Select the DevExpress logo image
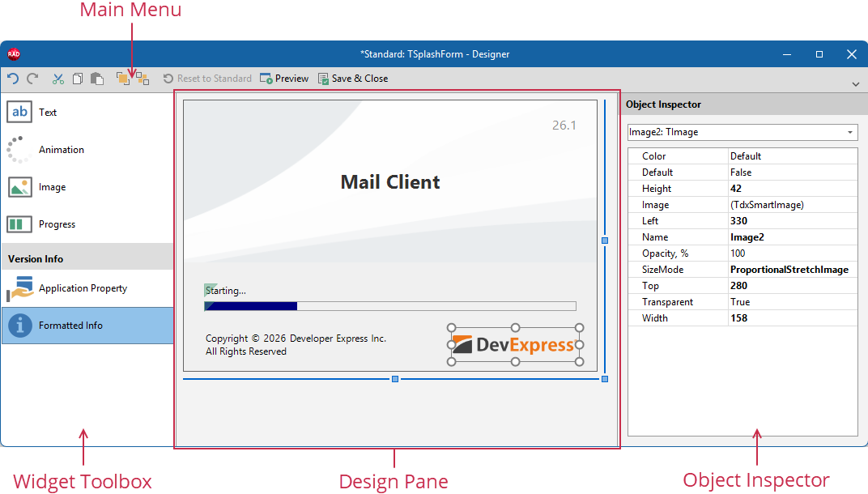Image resolution: width=868 pixels, height=494 pixels. click(x=515, y=344)
